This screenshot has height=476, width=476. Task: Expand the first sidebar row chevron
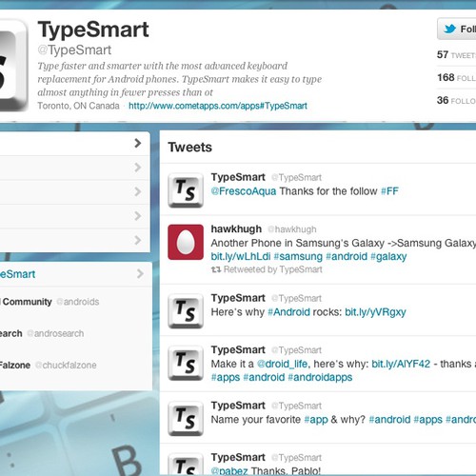[x=137, y=143]
